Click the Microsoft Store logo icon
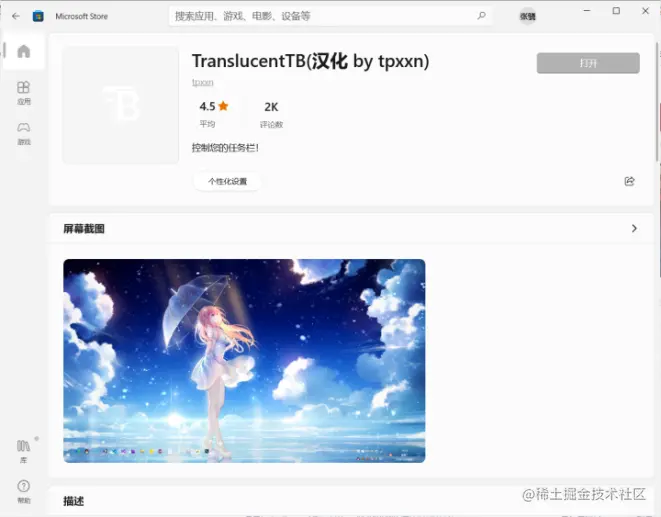661x517 pixels. (x=38, y=16)
